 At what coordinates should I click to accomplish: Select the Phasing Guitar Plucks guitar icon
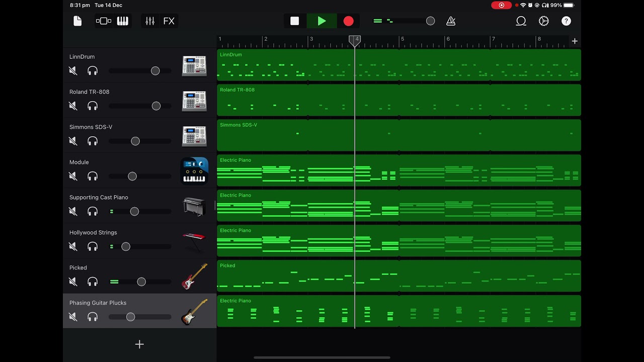pyautogui.click(x=194, y=312)
